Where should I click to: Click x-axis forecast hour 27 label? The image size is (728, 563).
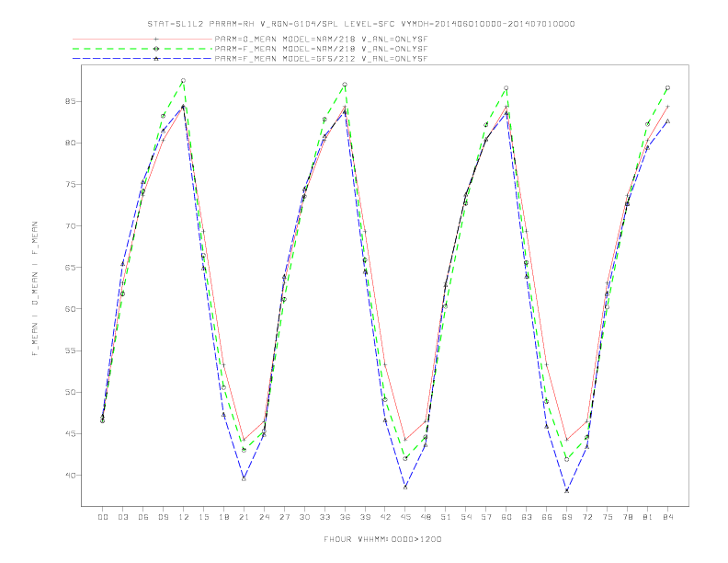[284, 517]
